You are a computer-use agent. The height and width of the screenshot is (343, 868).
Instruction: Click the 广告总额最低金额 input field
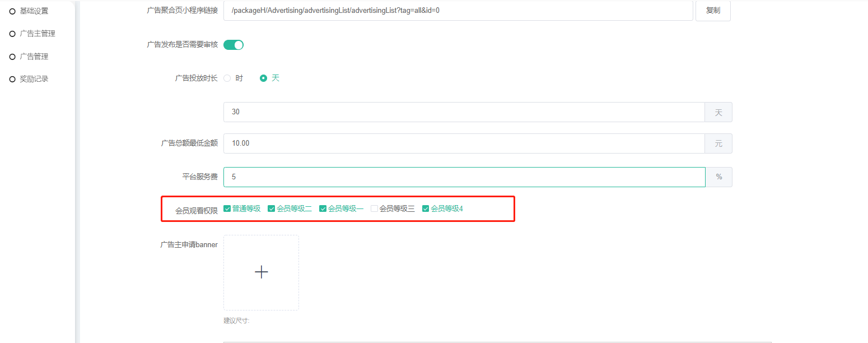[x=463, y=143]
